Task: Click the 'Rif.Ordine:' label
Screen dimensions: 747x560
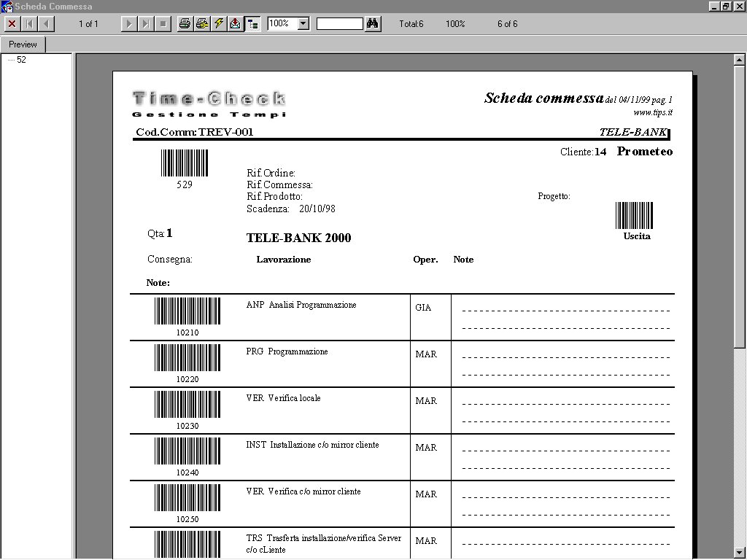Action: pyautogui.click(x=271, y=173)
